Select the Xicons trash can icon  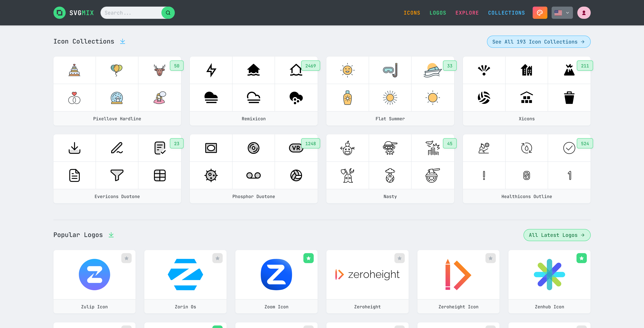[569, 98]
